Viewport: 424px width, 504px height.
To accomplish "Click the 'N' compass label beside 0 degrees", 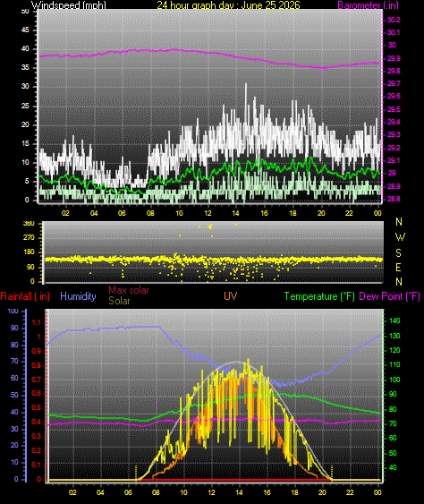I will 399,282.
